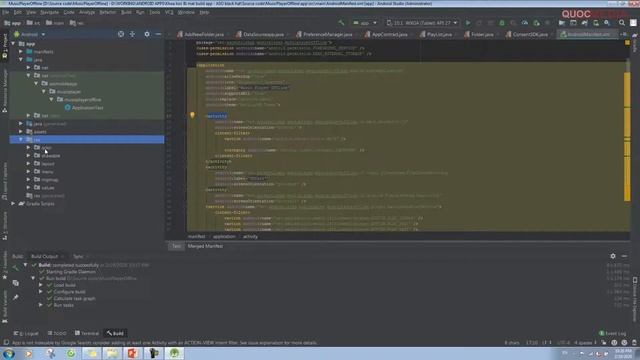Open the VCS menu
The width and height of the screenshot is (640, 360).
pos(169,12)
